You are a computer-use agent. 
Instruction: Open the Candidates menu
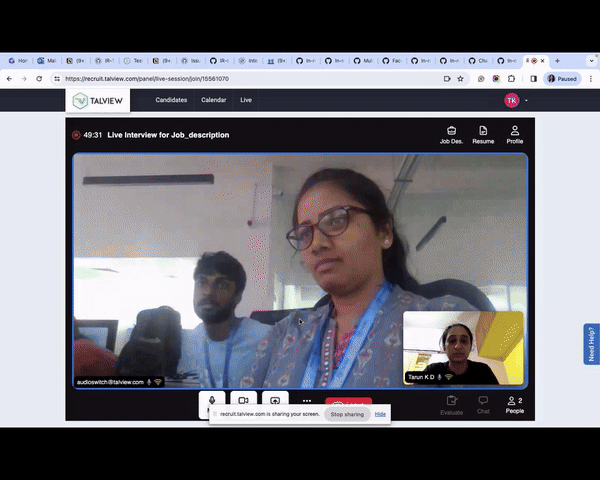171,100
